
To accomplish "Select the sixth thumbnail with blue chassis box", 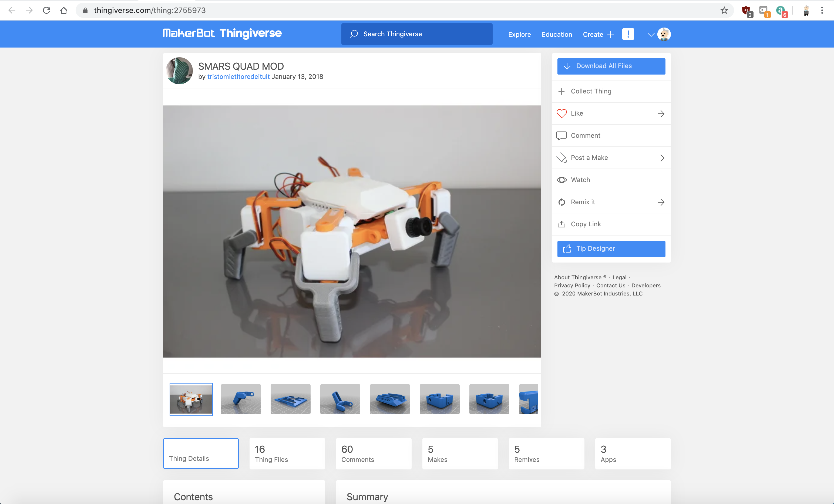I will tap(439, 399).
